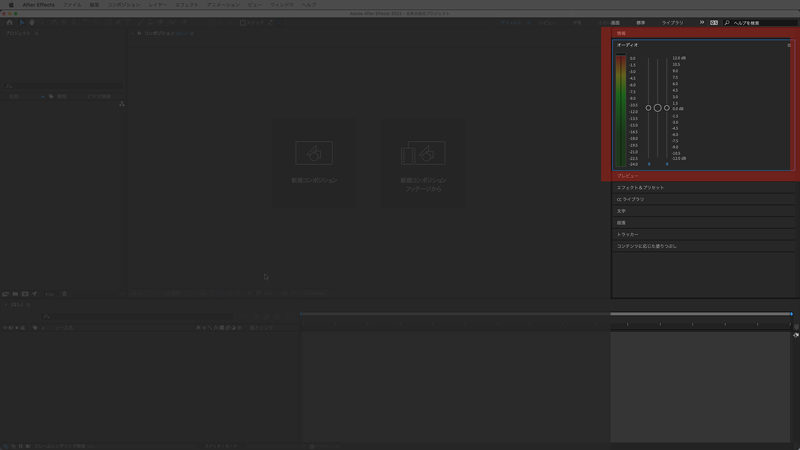This screenshot has height=450, width=800.
Task: Open the ファイル menu
Action: tap(72, 5)
